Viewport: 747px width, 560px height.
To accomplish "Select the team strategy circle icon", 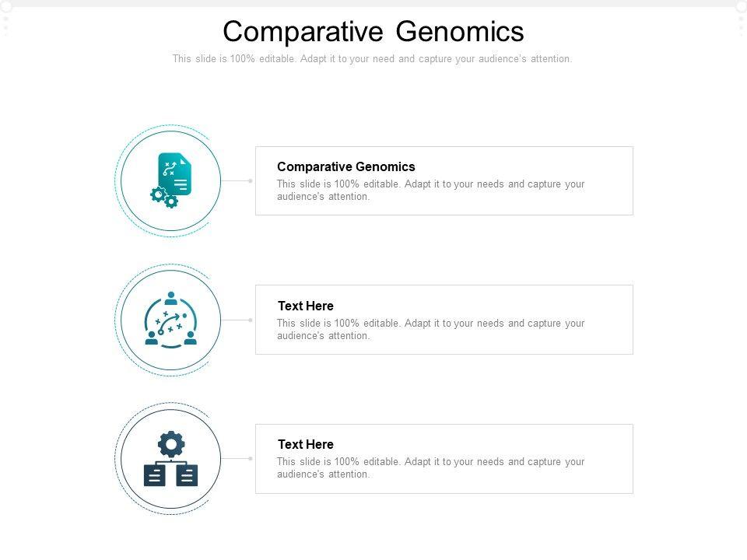I will tap(171, 319).
